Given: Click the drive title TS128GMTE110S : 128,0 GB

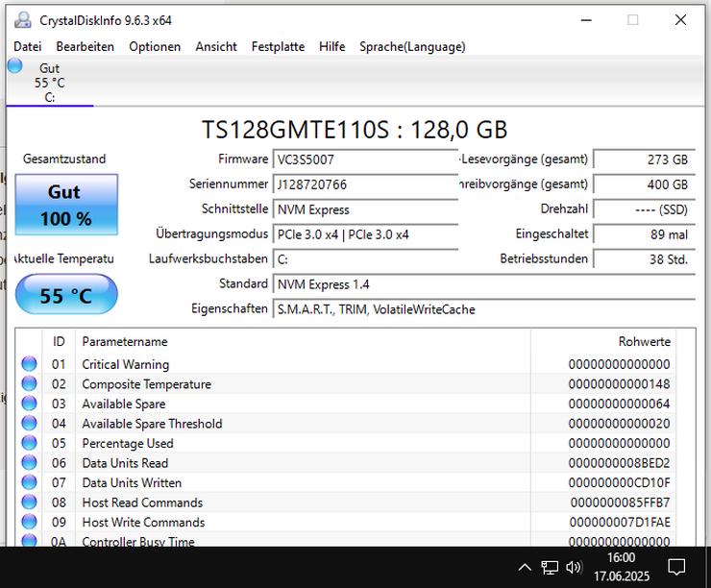Looking at the screenshot, I should [355, 130].
